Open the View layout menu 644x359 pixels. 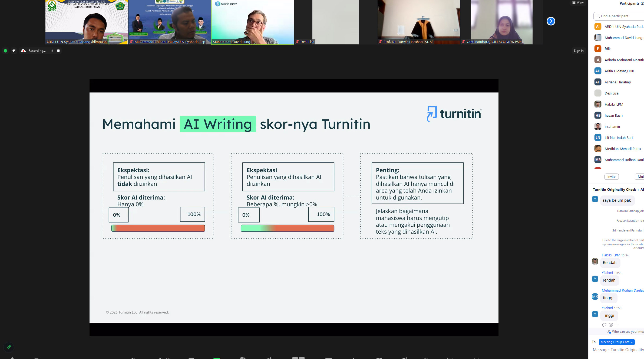(x=578, y=3)
